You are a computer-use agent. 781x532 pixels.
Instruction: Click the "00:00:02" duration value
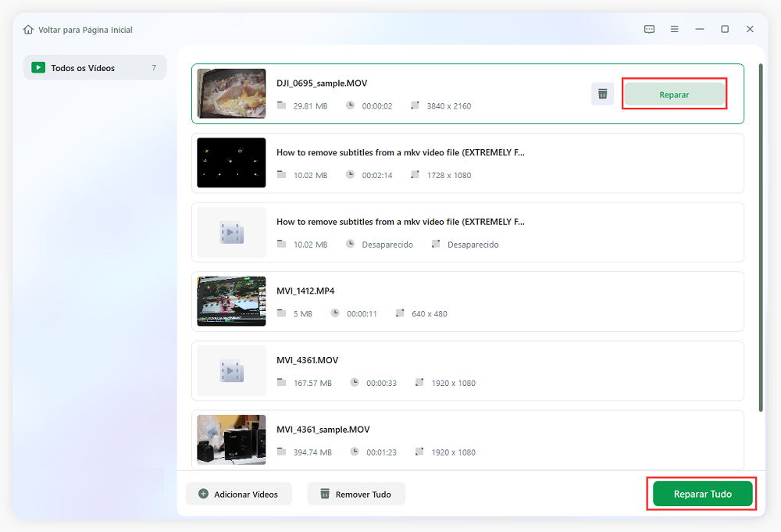(377, 106)
